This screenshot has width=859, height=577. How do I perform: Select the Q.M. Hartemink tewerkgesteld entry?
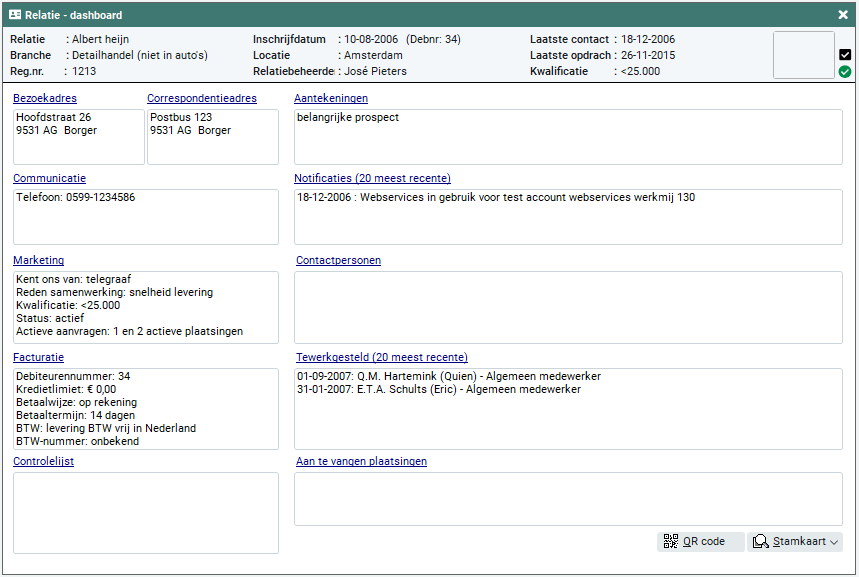click(449, 376)
